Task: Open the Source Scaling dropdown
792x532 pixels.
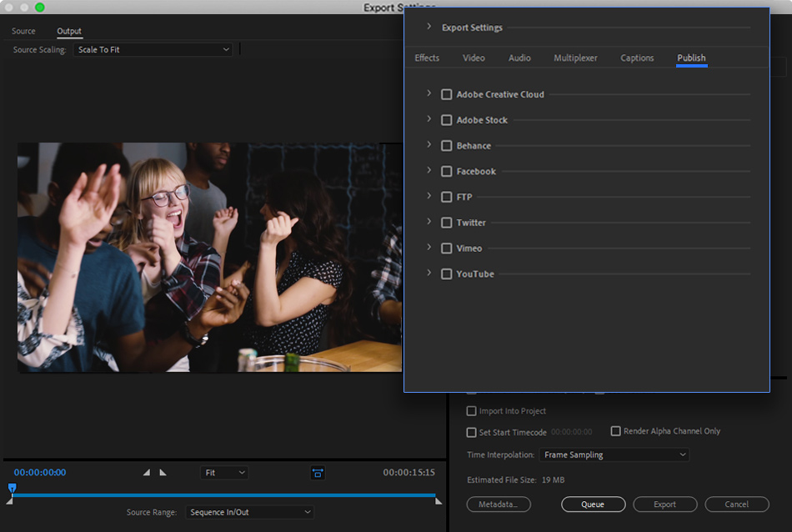Action: [153, 50]
